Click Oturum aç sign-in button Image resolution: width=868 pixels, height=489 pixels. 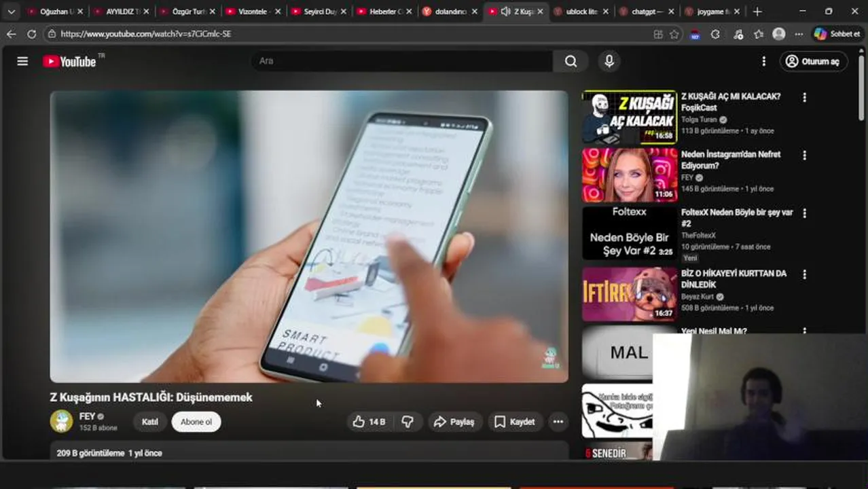tap(813, 61)
